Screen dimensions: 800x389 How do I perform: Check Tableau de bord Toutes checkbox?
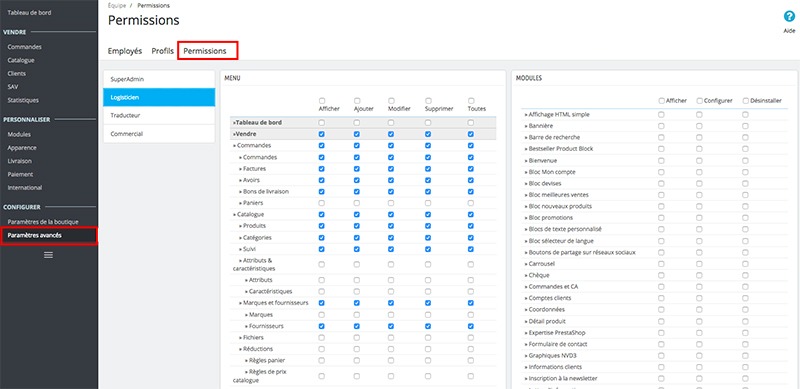470,123
